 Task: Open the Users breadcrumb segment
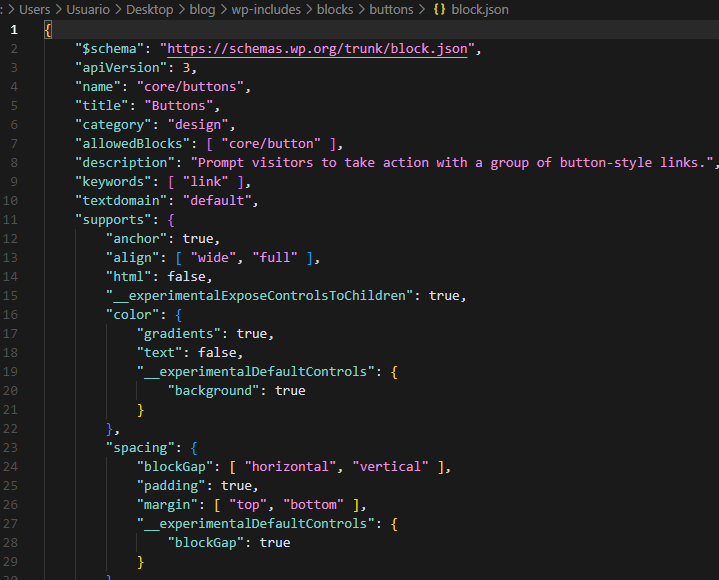click(34, 9)
